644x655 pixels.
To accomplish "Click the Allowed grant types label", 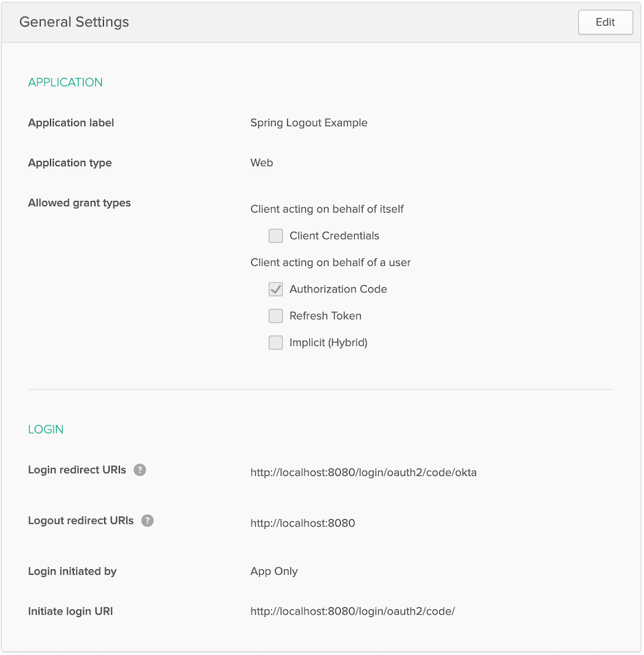I will (79, 203).
